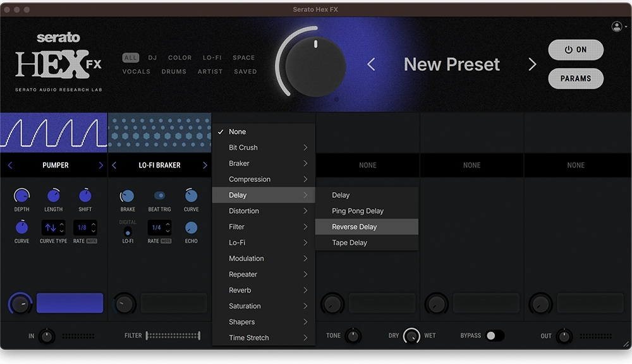Click the Lo-Fi Braker slot mix knob
The width and height of the screenshot is (632, 364).
click(x=124, y=303)
